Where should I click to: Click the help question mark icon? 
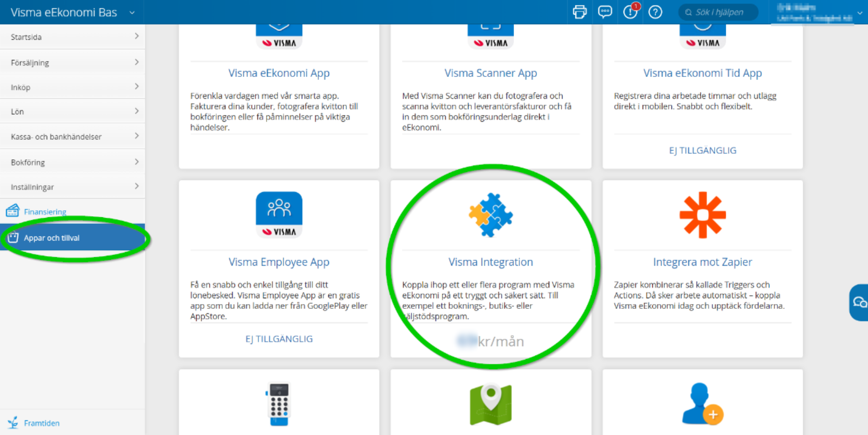click(x=655, y=12)
